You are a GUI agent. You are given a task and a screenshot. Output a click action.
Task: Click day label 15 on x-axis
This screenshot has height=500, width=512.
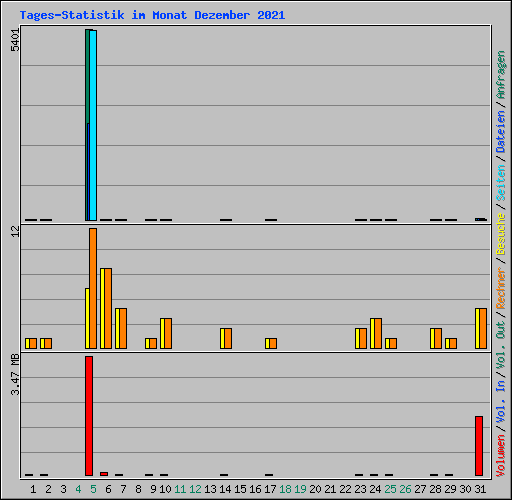click(240, 489)
